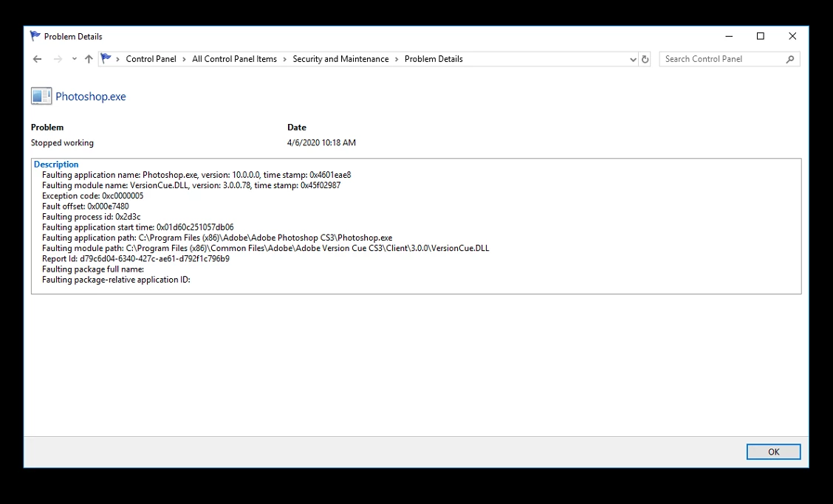Select Security and Maintenance breadcrumb
This screenshot has width=833, height=504.
click(340, 59)
